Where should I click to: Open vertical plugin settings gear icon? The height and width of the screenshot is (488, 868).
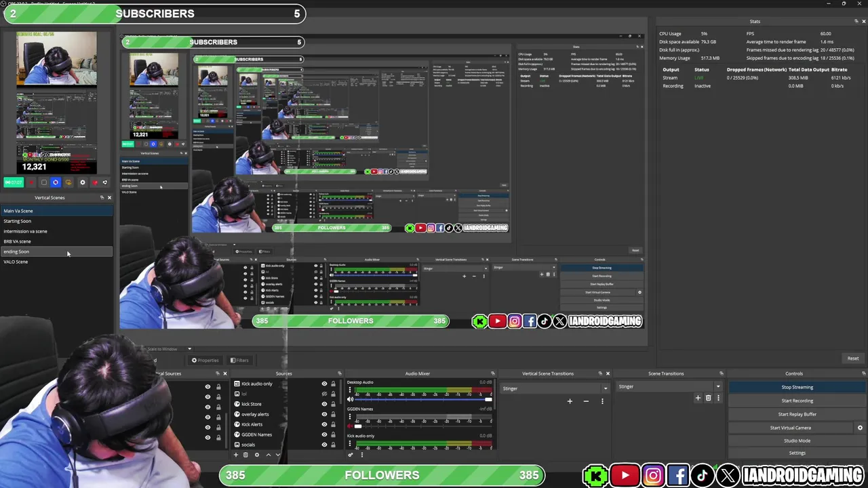point(83,182)
